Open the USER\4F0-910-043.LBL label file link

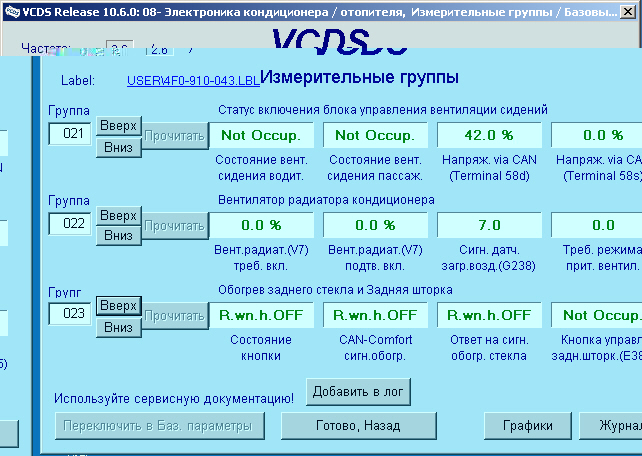pos(193,81)
